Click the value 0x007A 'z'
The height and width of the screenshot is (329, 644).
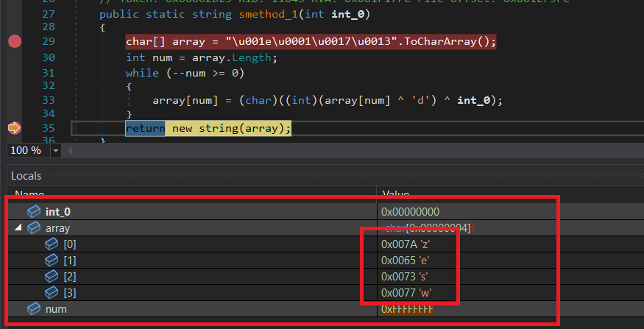pyautogui.click(x=406, y=244)
